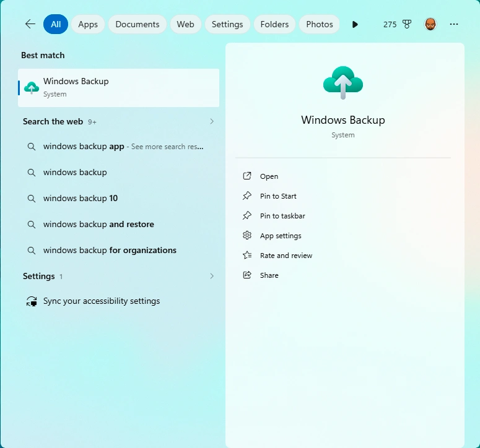Open the Windows Backup best match result

click(118, 88)
